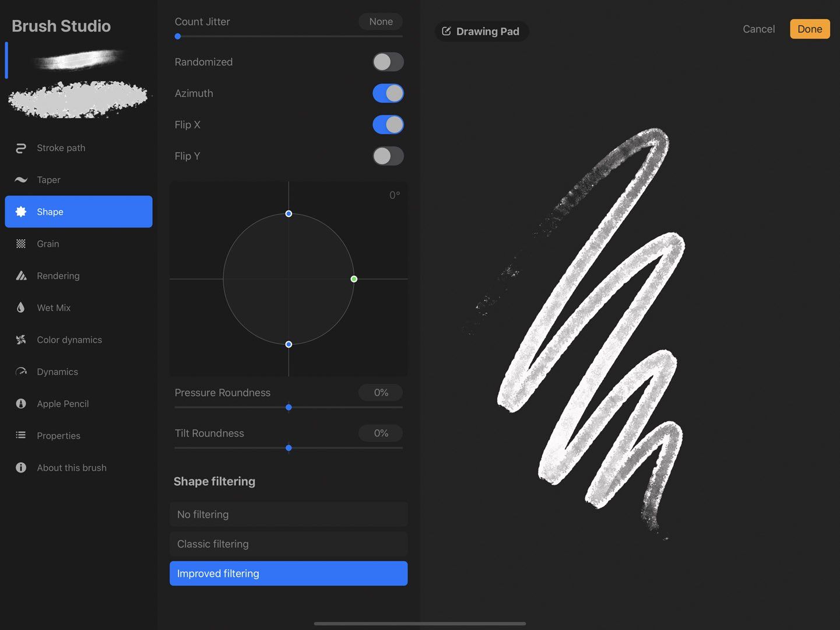Screen dimensions: 840x630
Task: Enable the Randomized toggle
Action: click(x=388, y=61)
